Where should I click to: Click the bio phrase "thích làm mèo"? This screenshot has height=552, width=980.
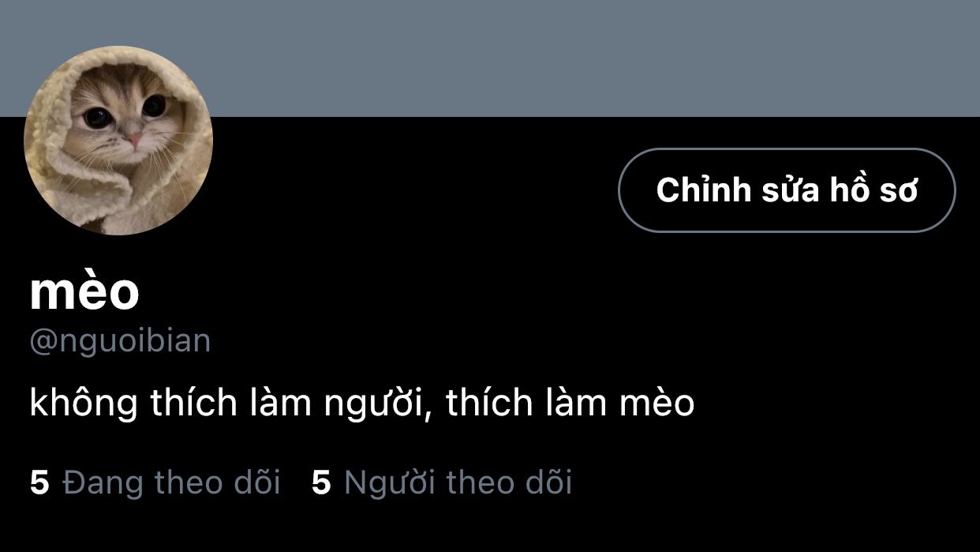point(570,404)
